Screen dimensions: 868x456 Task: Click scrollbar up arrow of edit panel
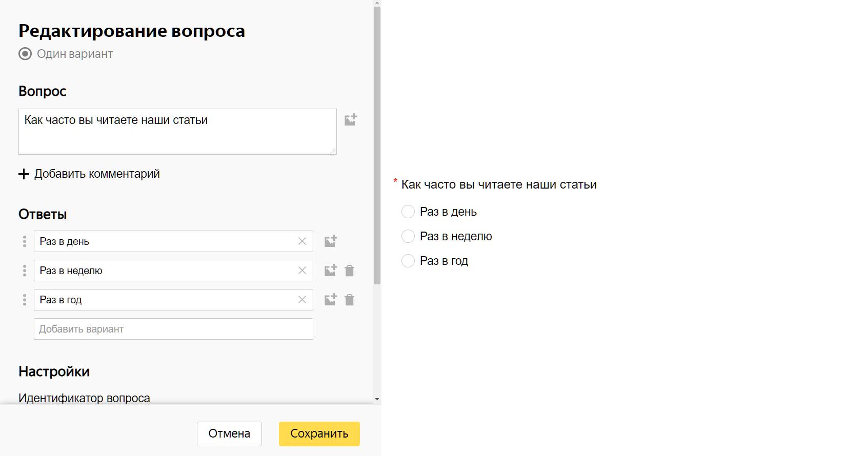point(377,3)
